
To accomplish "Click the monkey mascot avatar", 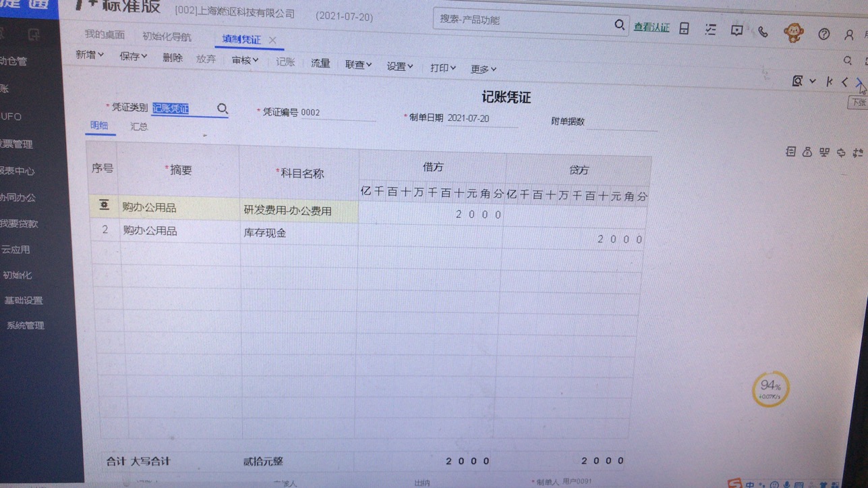I will pyautogui.click(x=794, y=32).
